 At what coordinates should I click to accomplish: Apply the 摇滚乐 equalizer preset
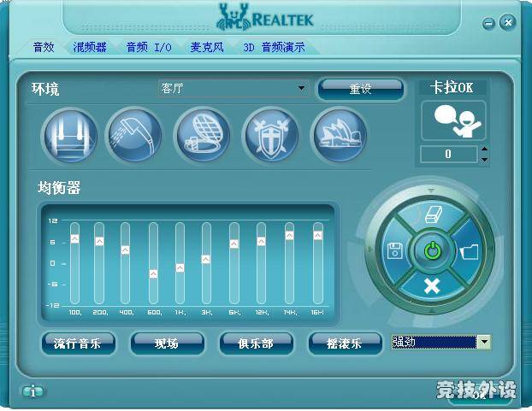pyautogui.click(x=345, y=343)
